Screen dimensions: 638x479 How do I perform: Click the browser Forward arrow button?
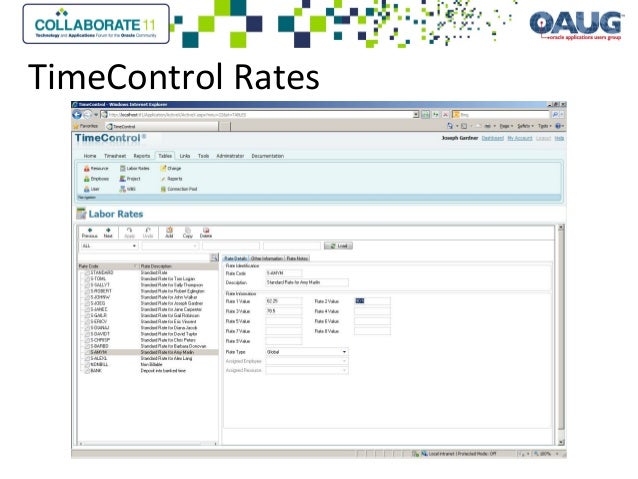[87, 115]
